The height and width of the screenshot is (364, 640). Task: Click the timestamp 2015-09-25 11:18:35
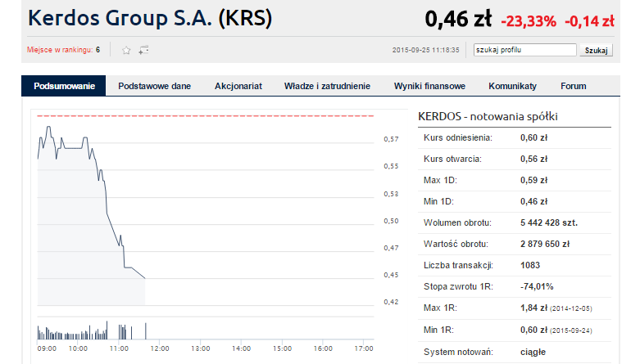point(426,50)
